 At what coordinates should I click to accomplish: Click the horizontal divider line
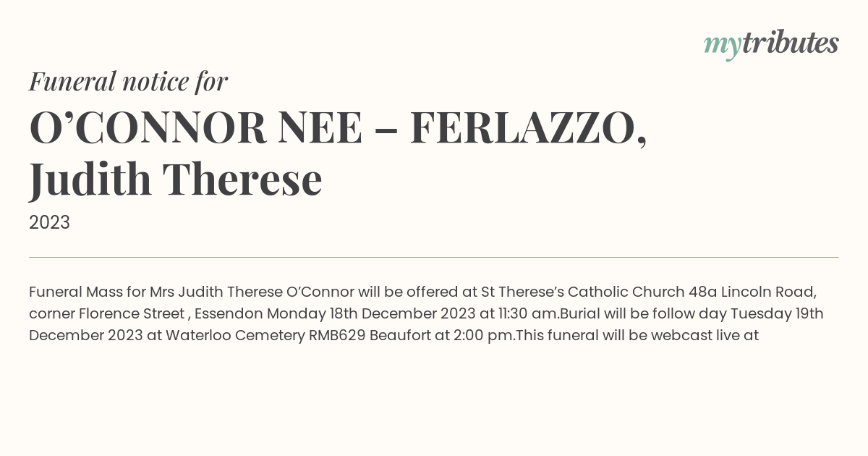coord(434,257)
